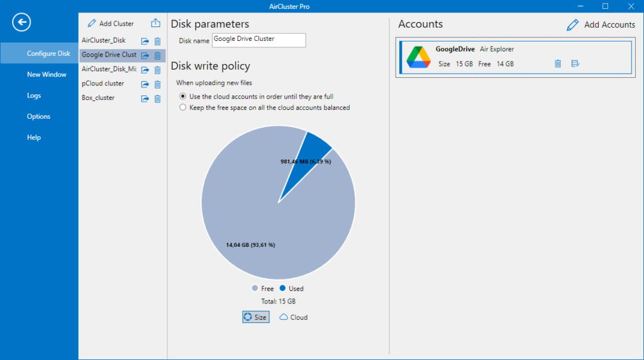Open the Configure Disk section

pos(40,53)
